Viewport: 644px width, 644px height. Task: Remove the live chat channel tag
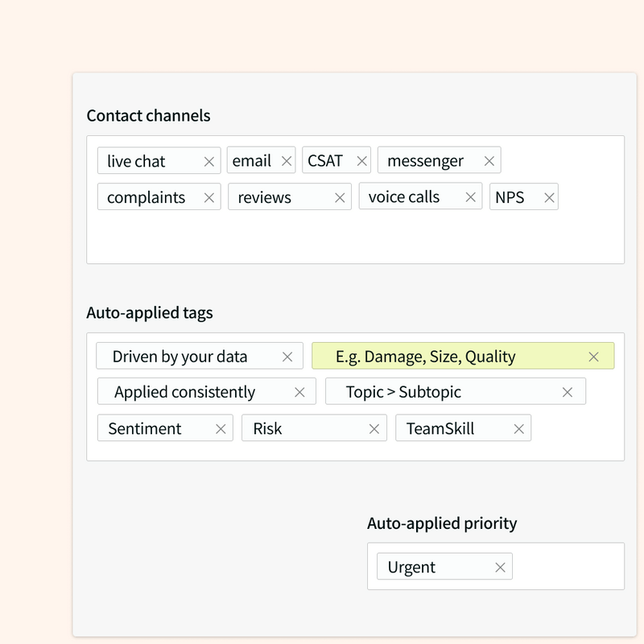pos(209,162)
